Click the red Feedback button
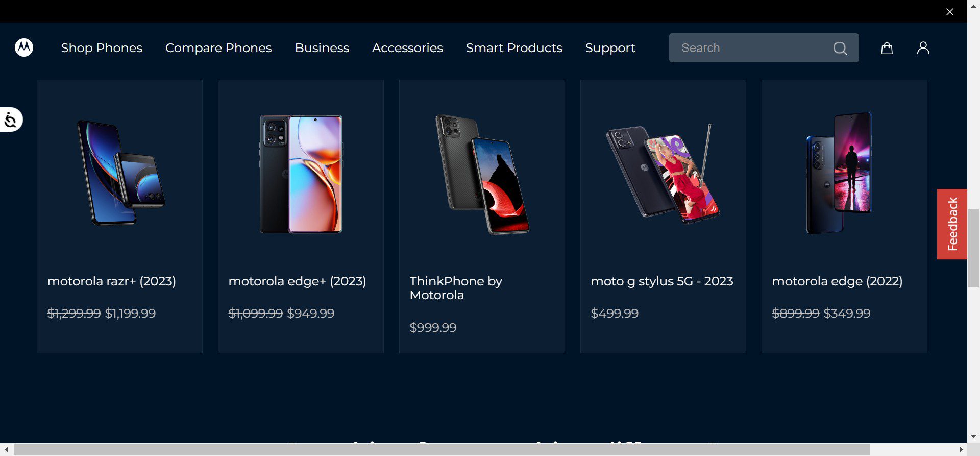 tap(952, 224)
